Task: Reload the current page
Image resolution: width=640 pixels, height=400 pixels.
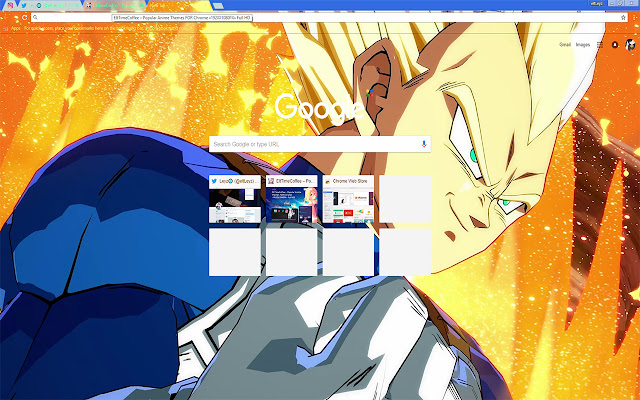Action: [x=24, y=18]
